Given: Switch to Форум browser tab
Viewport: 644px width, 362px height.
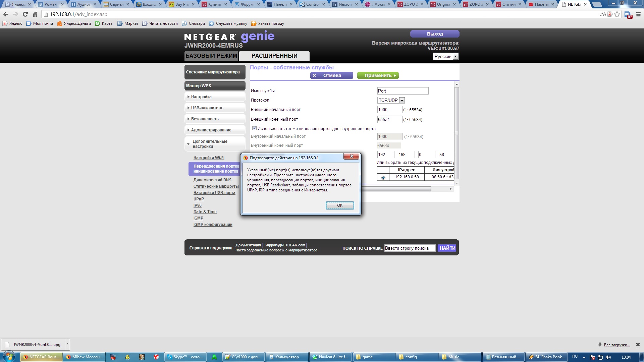Looking at the screenshot, I should pyautogui.click(x=247, y=4).
